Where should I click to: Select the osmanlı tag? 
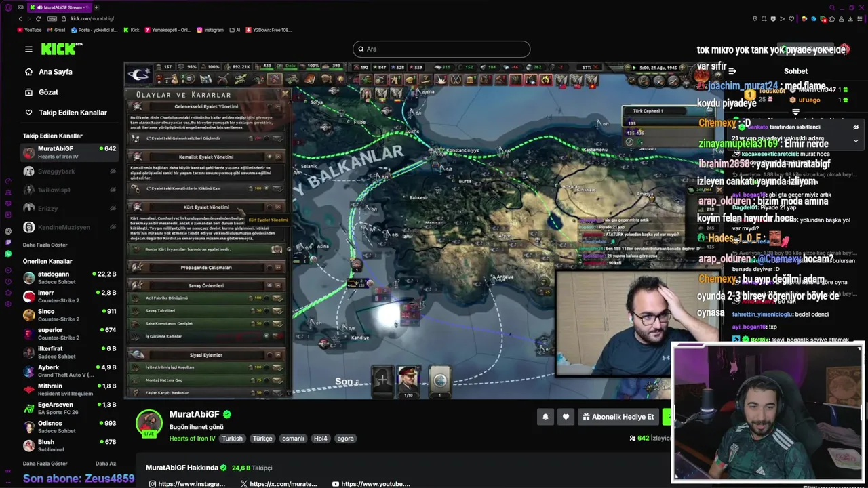tap(293, 439)
